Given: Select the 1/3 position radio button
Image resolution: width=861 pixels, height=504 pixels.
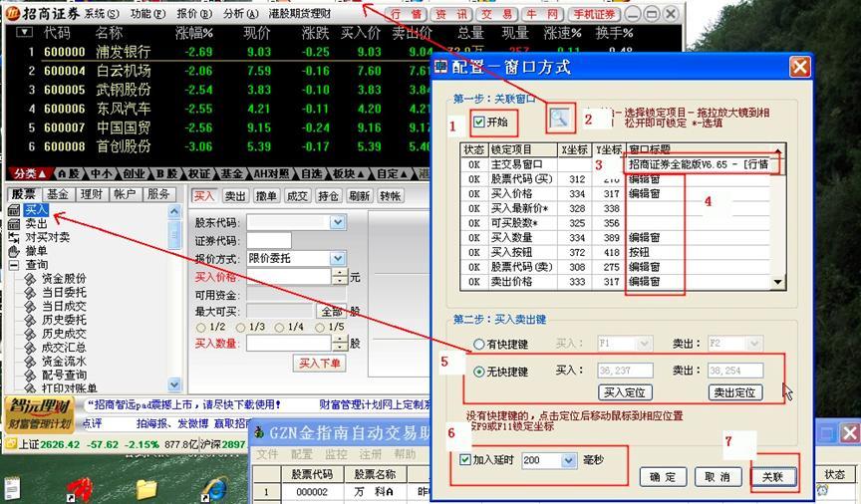Looking at the screenshot, I should 240,328.
